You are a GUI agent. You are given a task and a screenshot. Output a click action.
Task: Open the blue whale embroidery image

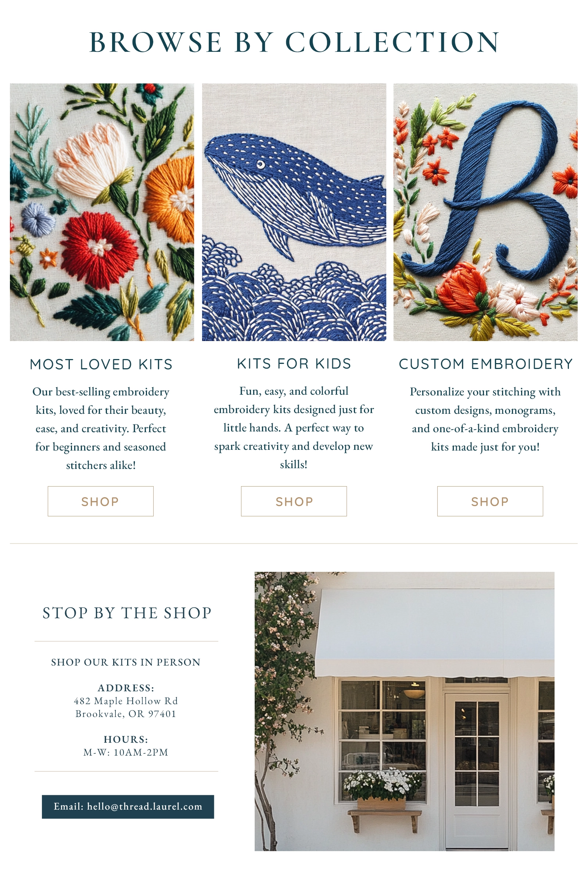pos(294,212)
